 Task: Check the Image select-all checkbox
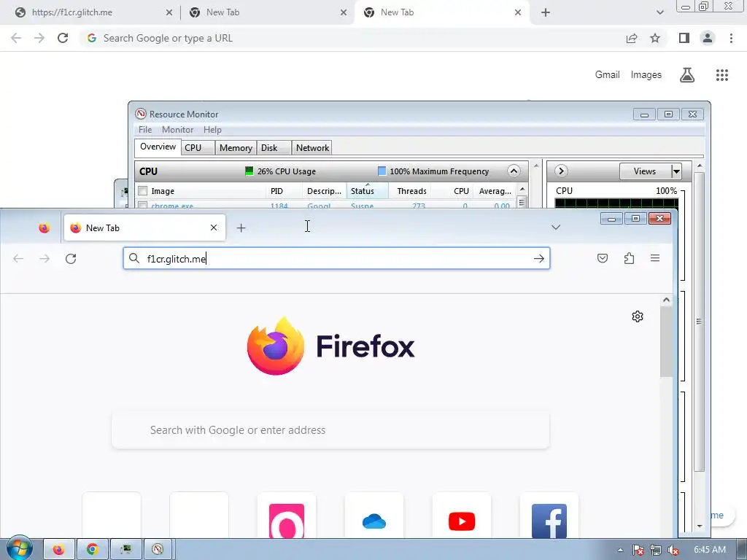[142, 191]
